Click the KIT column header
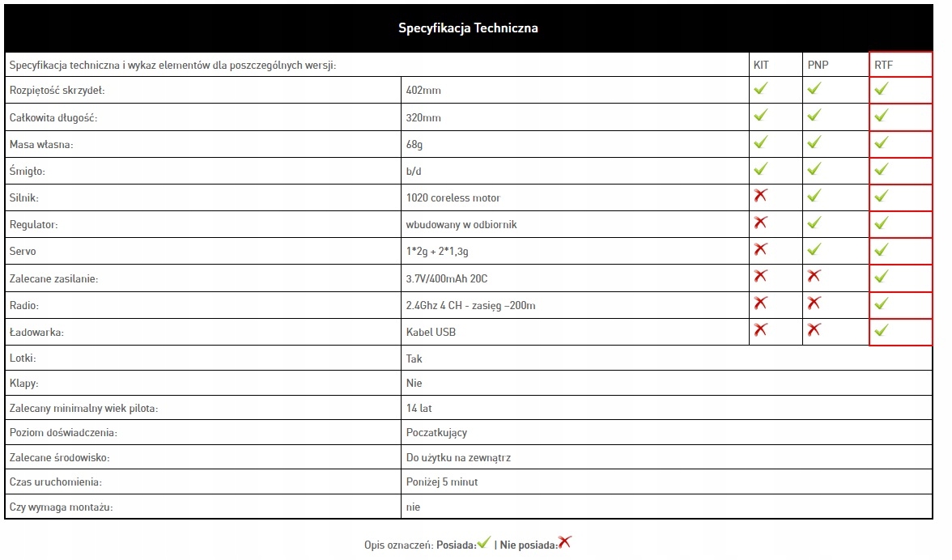 (x=761, y=65)
